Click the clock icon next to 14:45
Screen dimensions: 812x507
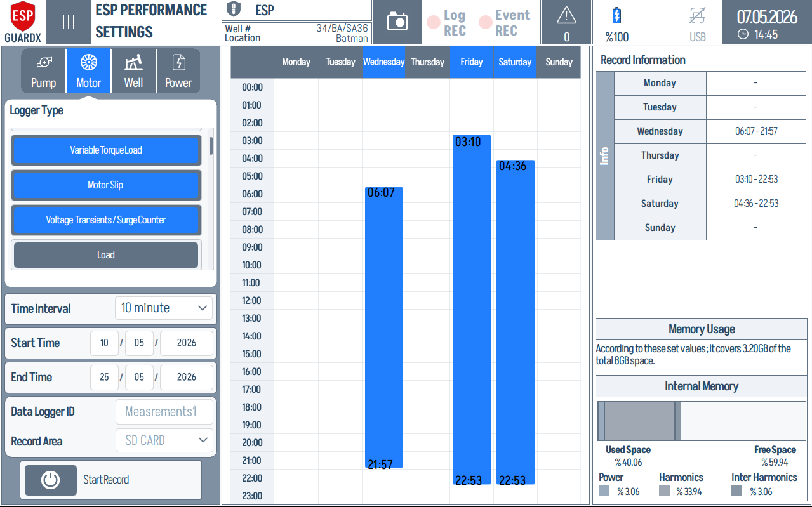click(743, 34)
